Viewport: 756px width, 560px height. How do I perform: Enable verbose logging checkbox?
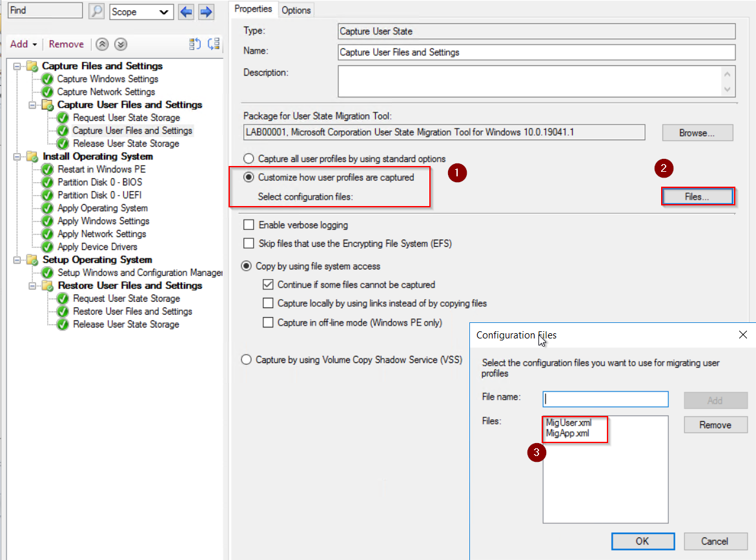coord(249,225)
